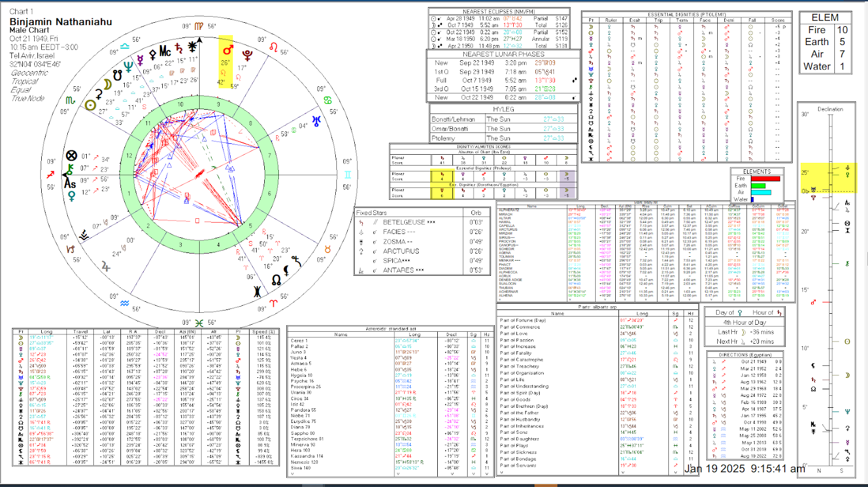Click the black eight-pointed star glyph atop wheel
This screenshot has width=868, height=487.
coord(193,46)
